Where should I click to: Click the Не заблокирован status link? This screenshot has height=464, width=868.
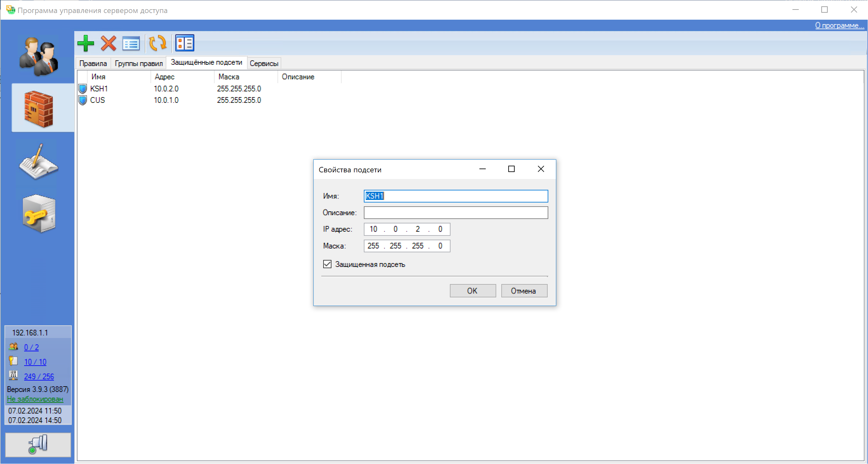(x=35, y=399)
